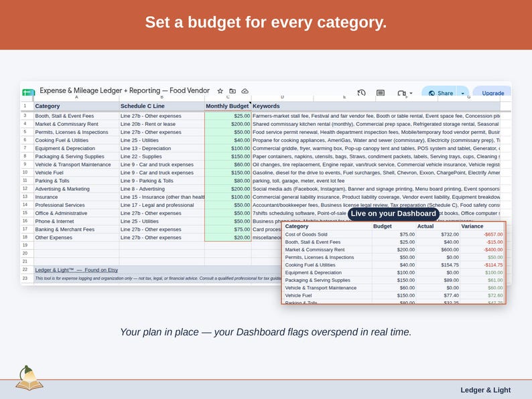Click Cost of Goods Sold in Dashboard
Viewport: 532px width, 399px height.
(x=306, y=234)
